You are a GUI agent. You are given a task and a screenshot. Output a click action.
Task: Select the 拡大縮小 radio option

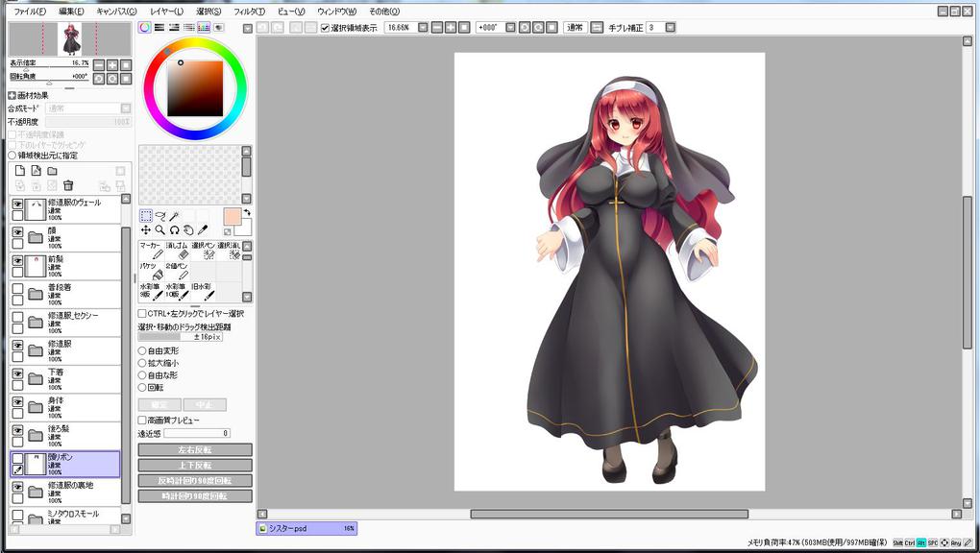142,363
